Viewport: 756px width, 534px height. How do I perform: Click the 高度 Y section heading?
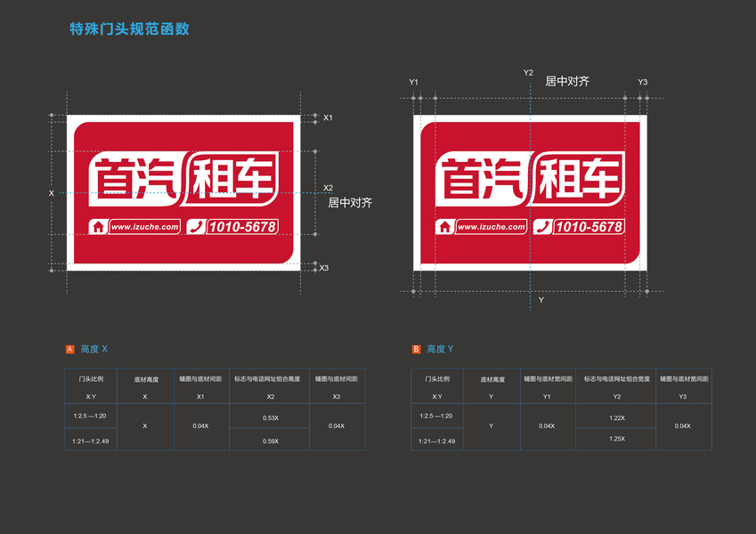(x=440, y=349)
